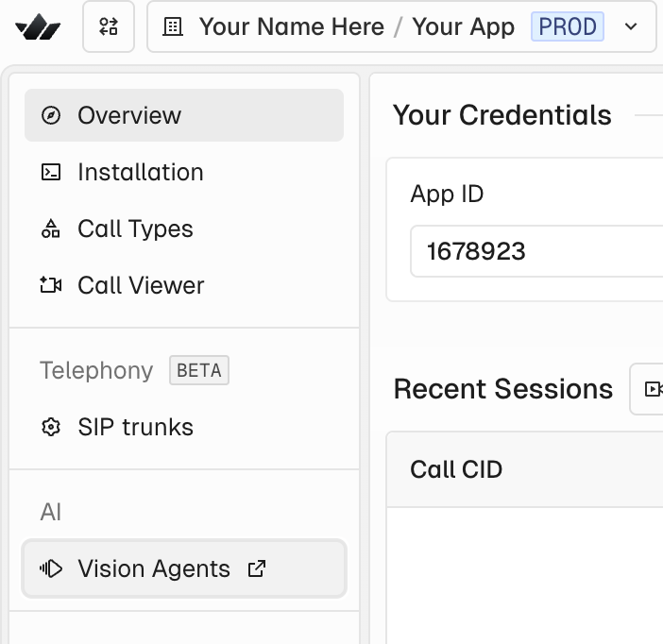Click the Installation terminal icon
Viewport: 663px width, 644px height.
[51, 172]
